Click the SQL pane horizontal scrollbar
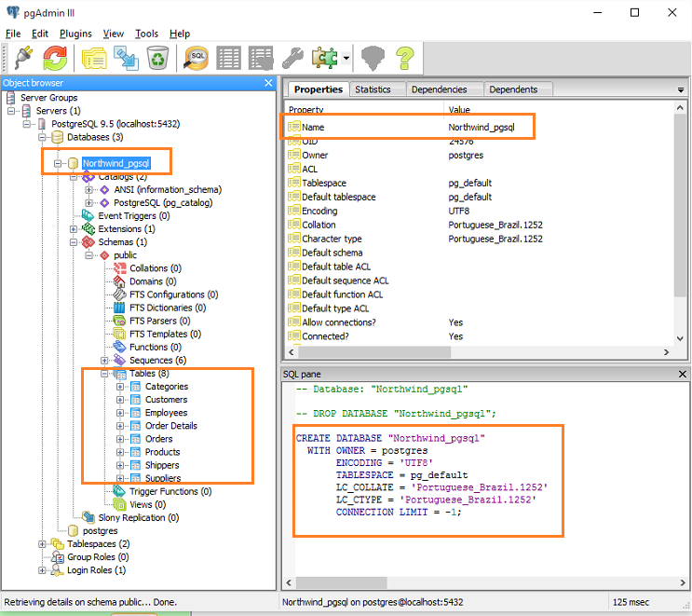Image resolution: width=692 pixels, height=616 pixels. click(342, 582)
